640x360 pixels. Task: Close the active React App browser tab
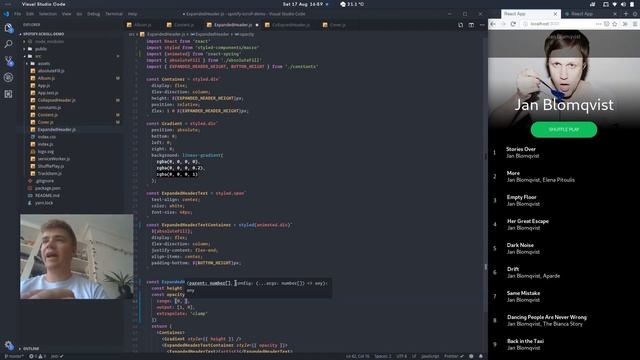coord(555,14)
